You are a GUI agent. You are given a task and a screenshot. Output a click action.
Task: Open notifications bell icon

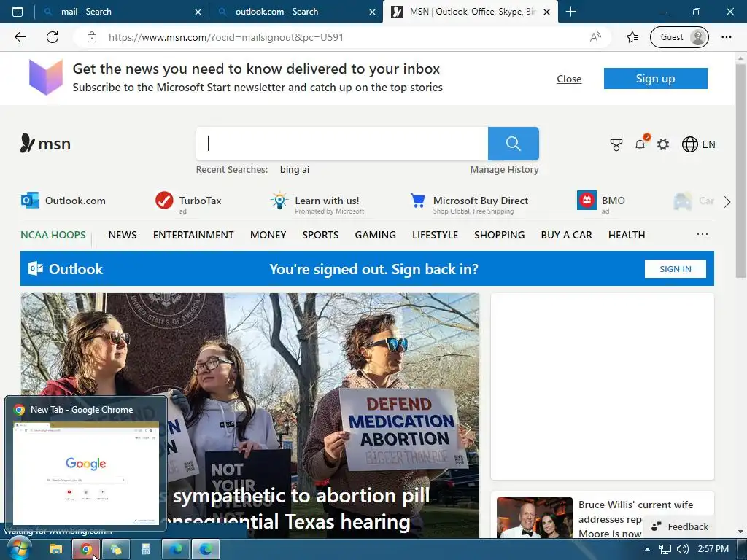pos(640,144)
